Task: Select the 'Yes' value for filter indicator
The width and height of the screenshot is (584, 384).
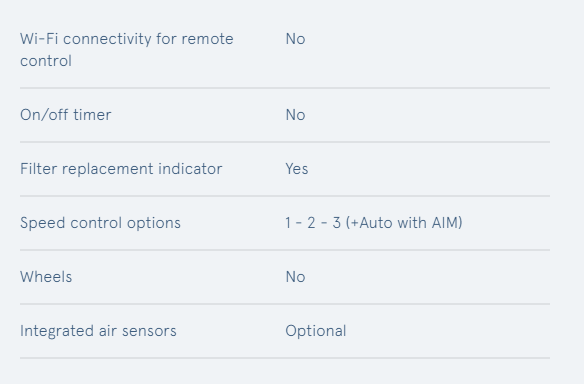Action: (297, 169)
